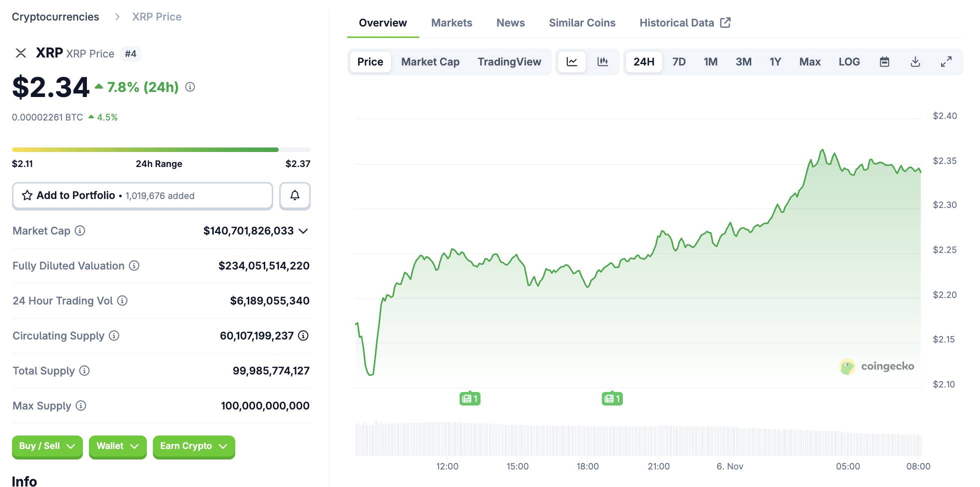Enable logarithmic scale with LOG
Image resolution: width=980 pixels, height=487 pixels.
coord(849,61)
